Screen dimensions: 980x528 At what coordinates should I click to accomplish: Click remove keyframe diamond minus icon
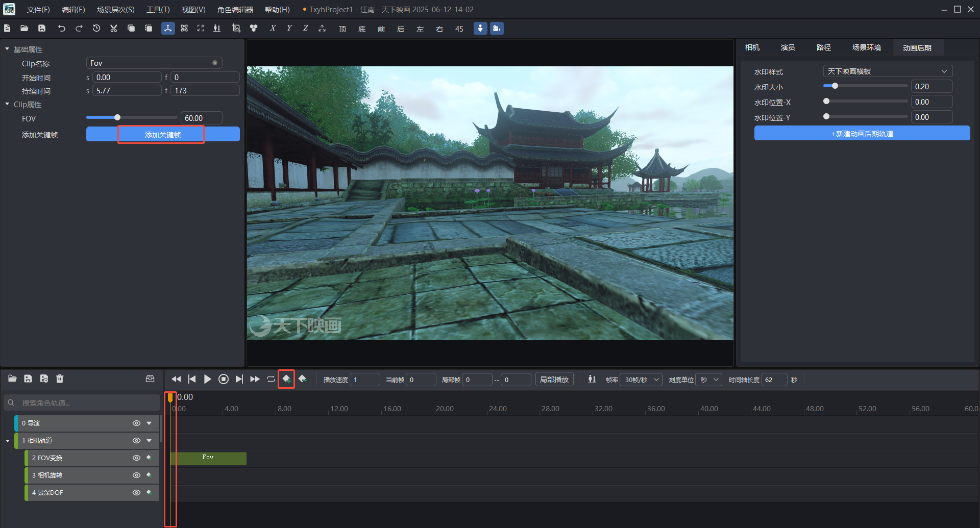point(303,379)
